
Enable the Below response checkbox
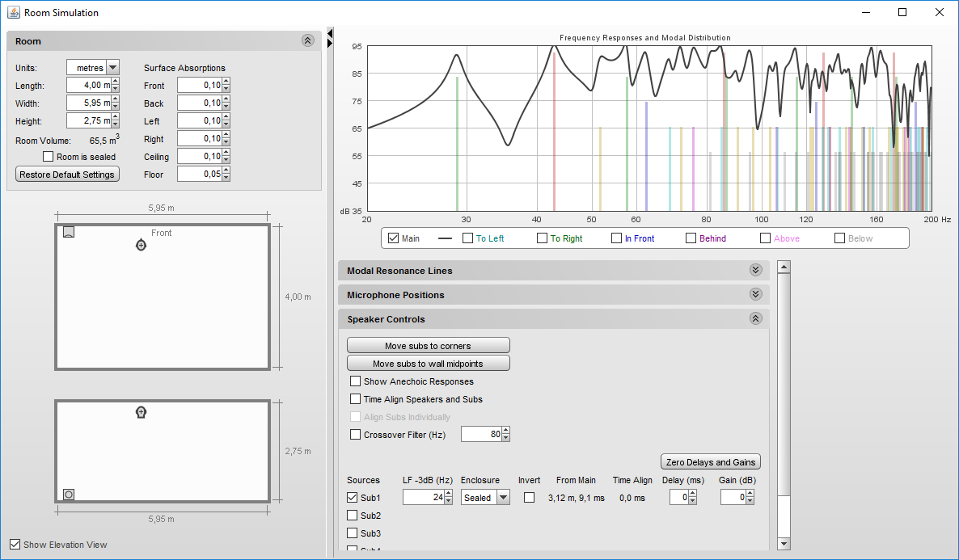click(840, 238)
